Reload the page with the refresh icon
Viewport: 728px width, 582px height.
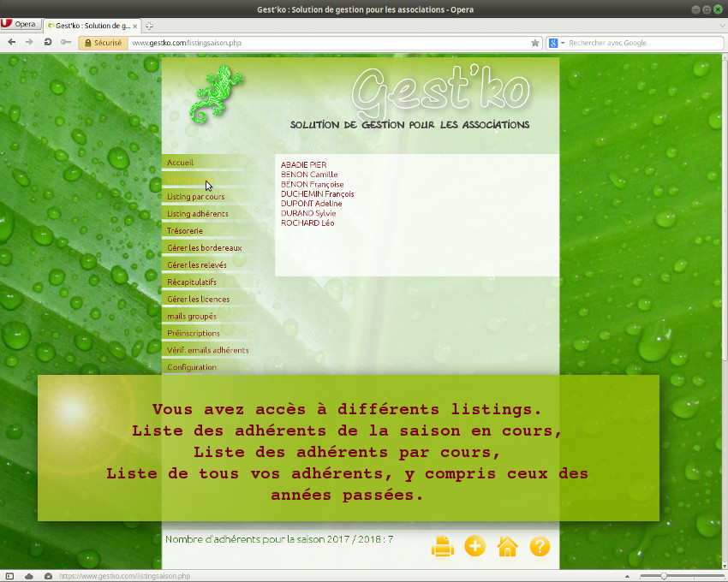(x=47, y=42)
